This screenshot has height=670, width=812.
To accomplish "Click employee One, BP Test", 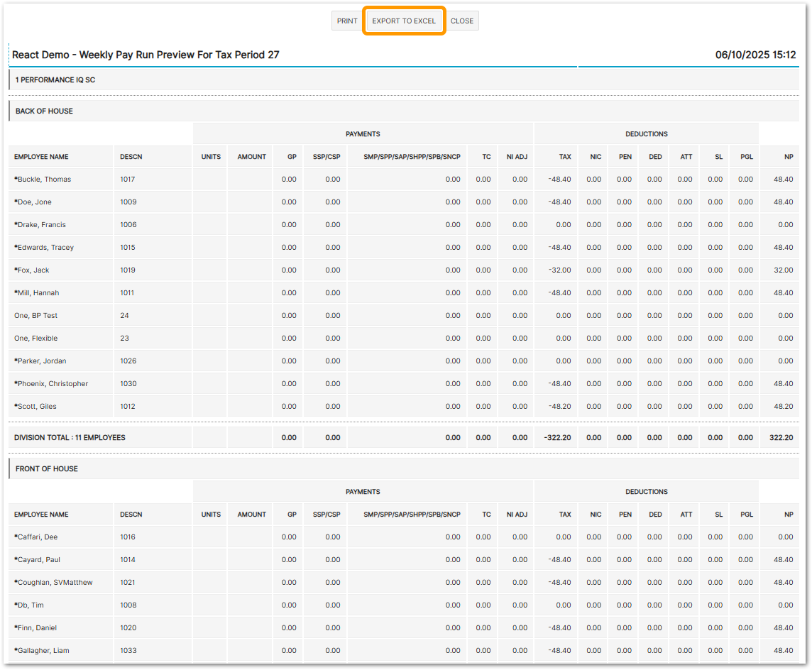I will pyautogui.click(x=35, y=316).
